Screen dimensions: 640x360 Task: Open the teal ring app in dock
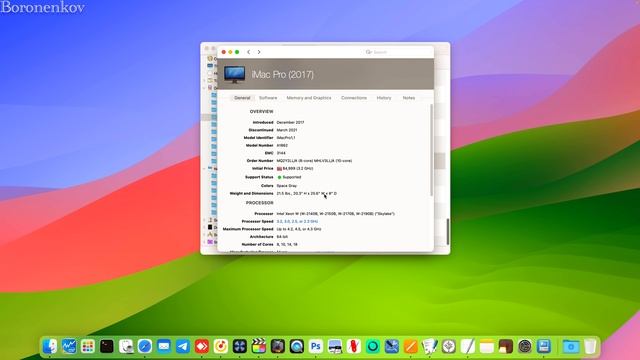(x=372, y=347)
